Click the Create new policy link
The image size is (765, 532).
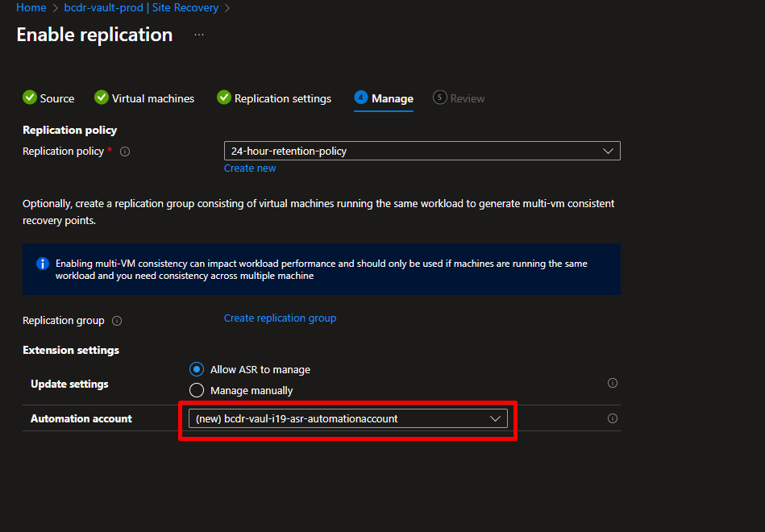pos(250,168)
